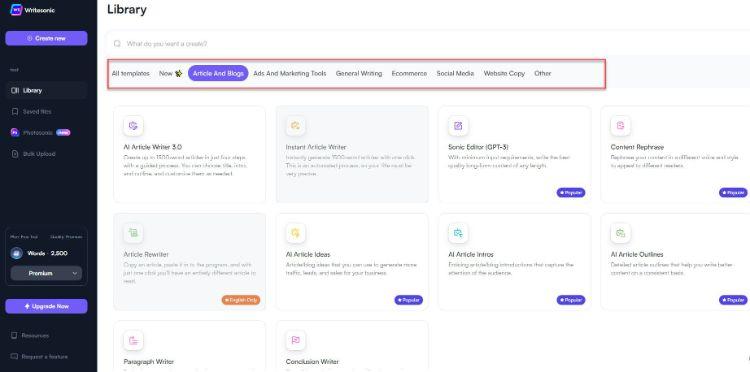Click the AI Article Ideas icon

point(296,233)
